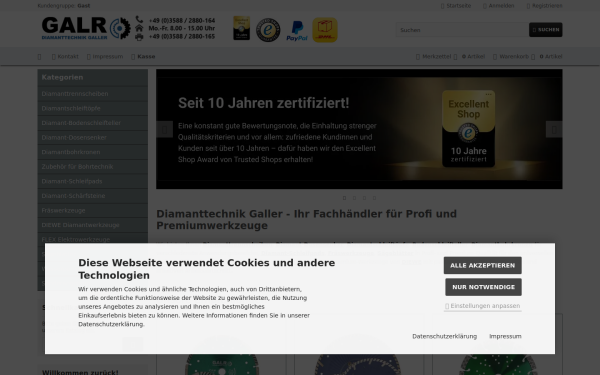Open DIEWE Diamantwerkzeuge category
Screen dimensions: 600x375
93,225
